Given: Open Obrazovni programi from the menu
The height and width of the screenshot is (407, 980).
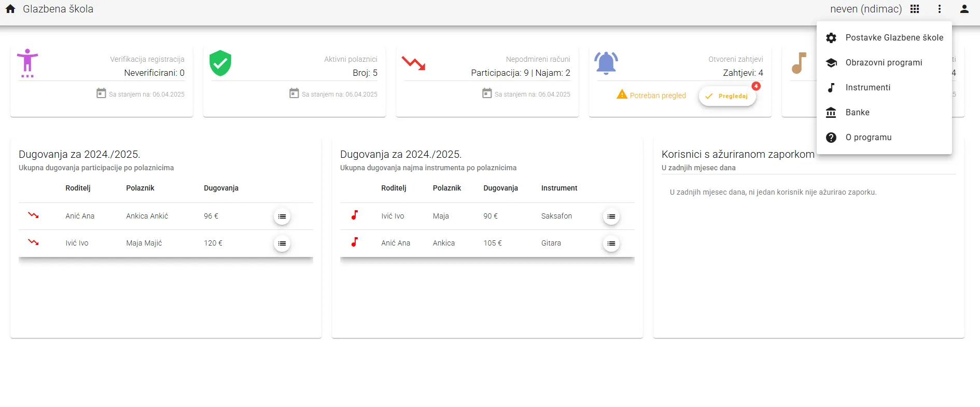Looking at the screenshot, I should point(884,62).
